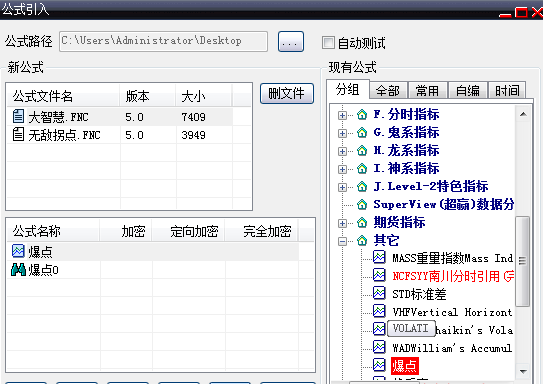
Task: Click the 公式路径 input field
Action: click(x=163, y=41)
